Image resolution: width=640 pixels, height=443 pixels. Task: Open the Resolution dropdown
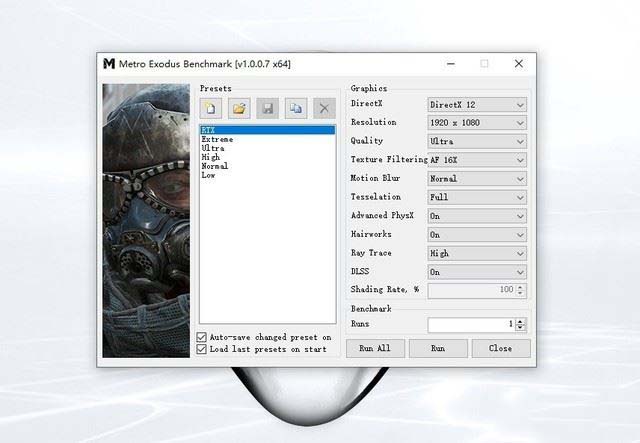click(477, 123)
